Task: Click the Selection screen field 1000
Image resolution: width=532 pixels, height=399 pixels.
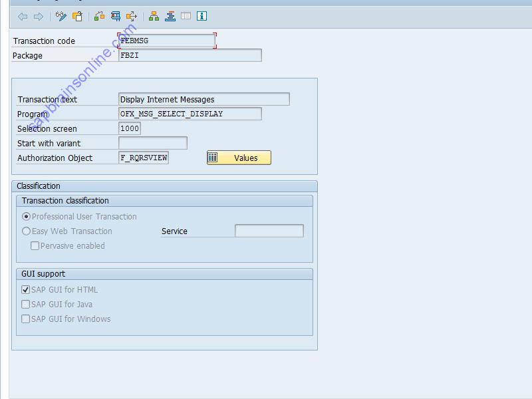Action: tap(130, 128)
